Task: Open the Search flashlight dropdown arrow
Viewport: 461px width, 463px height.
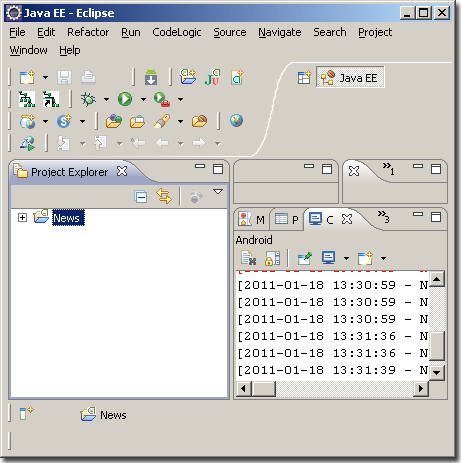Action: pyautogui.click(x=180, y=121)
